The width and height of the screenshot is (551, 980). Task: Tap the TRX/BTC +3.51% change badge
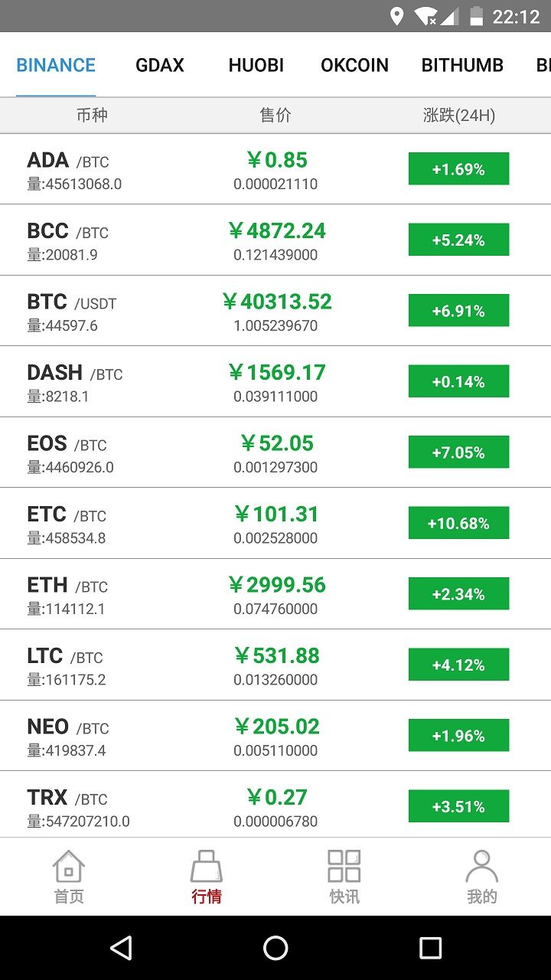click(x=458, y=806)
